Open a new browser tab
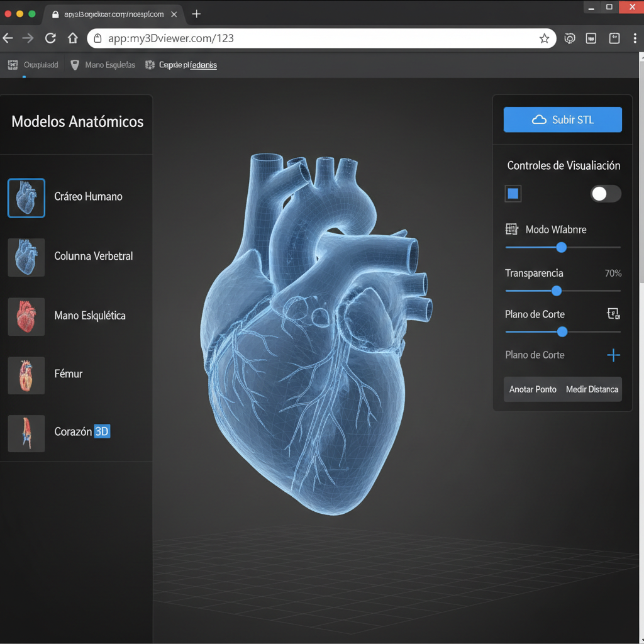The image size is (644, 644). [196, 14]
